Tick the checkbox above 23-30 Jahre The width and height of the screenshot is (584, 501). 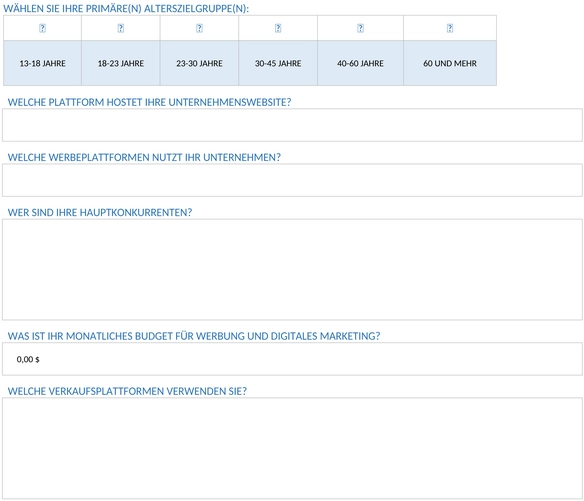pos(199,28)
